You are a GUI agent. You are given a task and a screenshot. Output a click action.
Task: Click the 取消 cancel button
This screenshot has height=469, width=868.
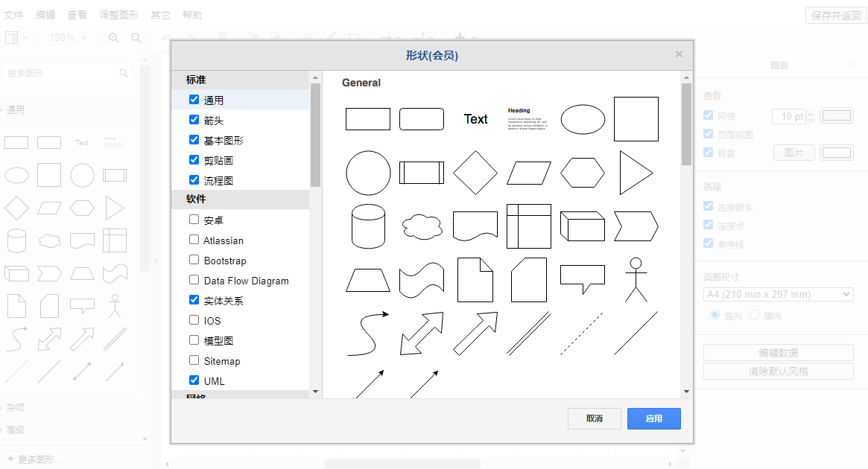click(x=594, y=418)
